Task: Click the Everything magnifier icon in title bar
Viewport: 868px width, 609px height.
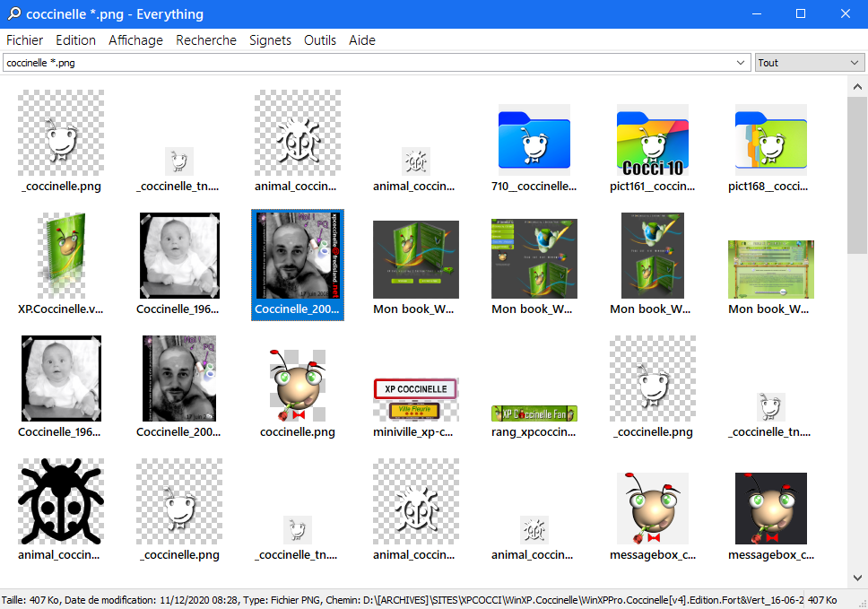Action: pyautogui.click(x=13, y=13)
